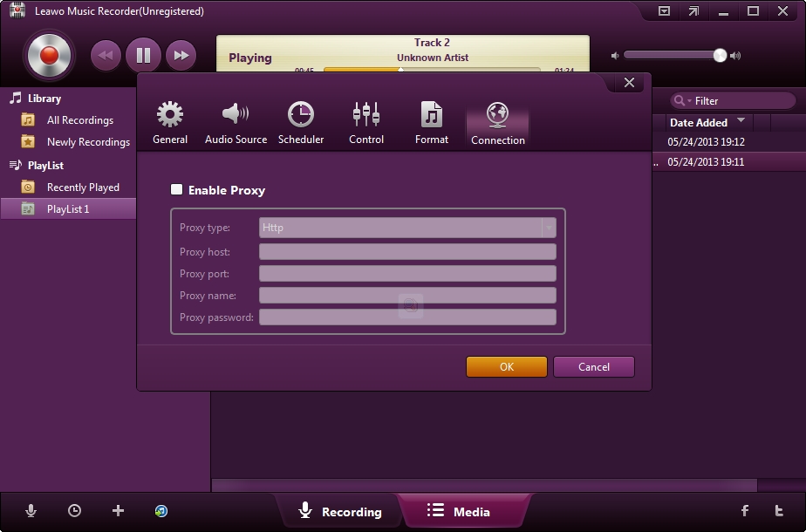The image size is (806, 532).
Task: Skip forward to the next track
Action: pyautogui.click(x=181, y=55)
